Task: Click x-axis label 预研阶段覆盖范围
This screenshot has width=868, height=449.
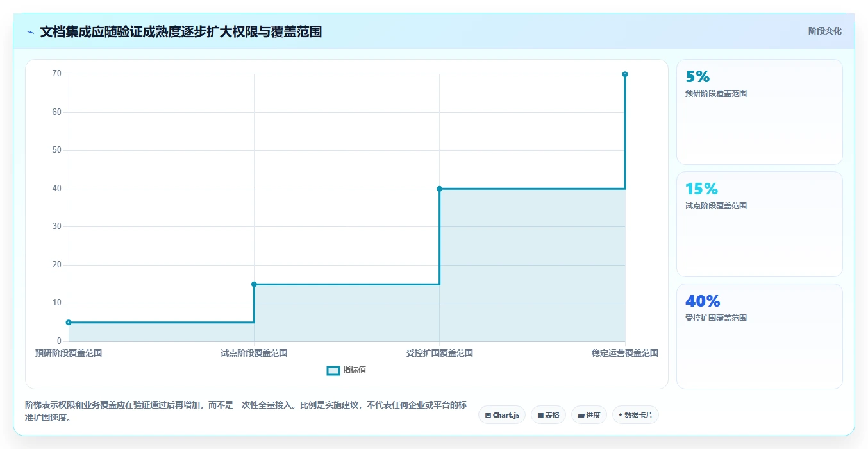Action: pos(69,353)
